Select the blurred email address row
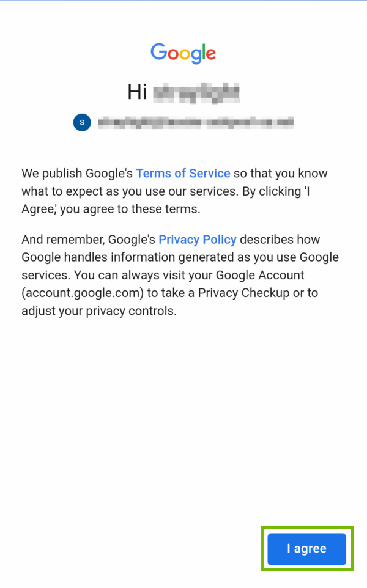This screenshot has height=588, width=367. tap(196, 122)
